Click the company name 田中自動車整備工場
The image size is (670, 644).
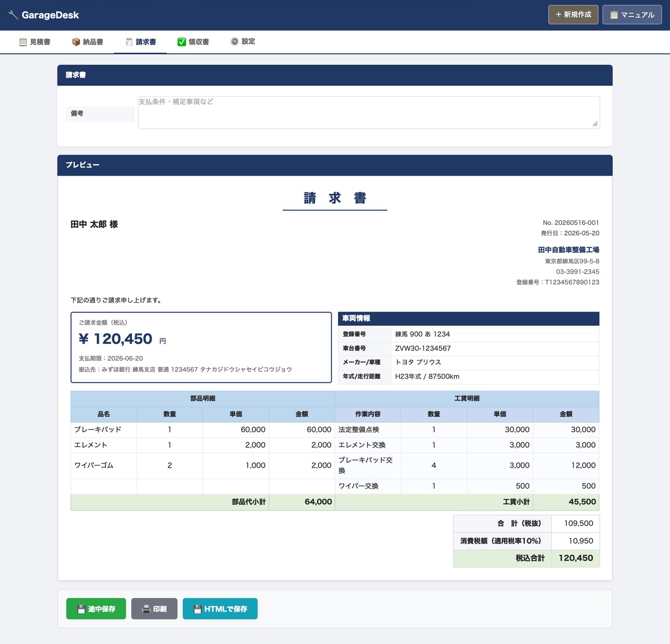(x=568, y=250)
